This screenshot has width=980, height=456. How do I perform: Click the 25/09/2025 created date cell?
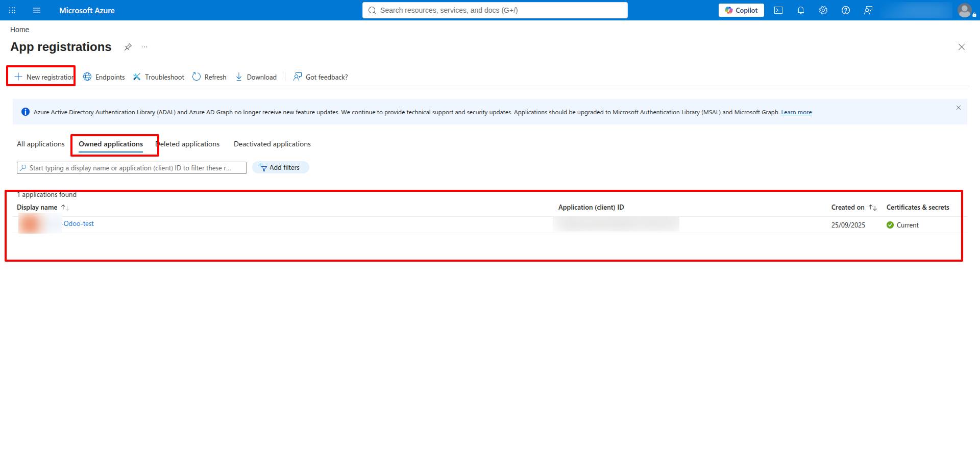coord(848,225)
